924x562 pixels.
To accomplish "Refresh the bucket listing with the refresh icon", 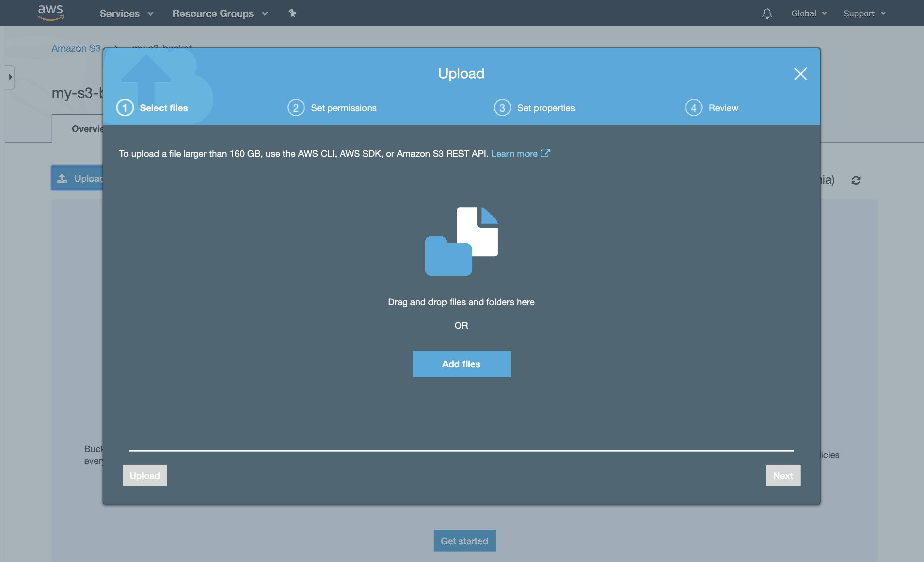I will 856,180.
